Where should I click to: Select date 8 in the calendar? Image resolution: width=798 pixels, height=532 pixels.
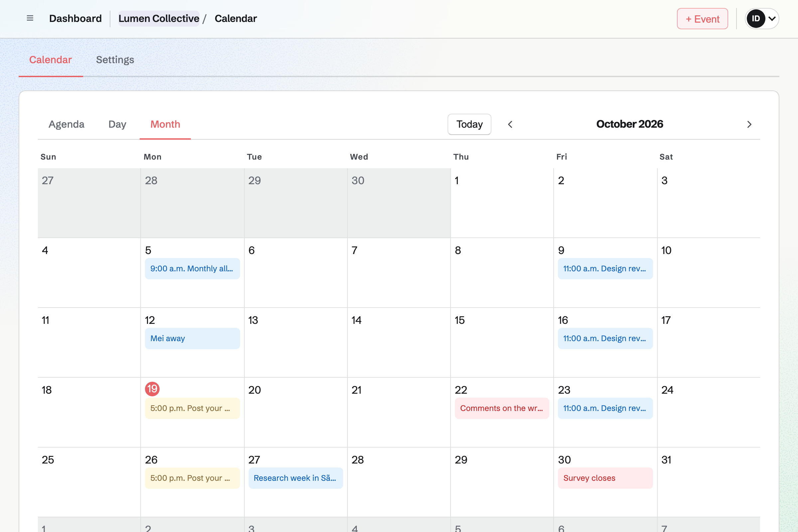(x=458, y=250)
